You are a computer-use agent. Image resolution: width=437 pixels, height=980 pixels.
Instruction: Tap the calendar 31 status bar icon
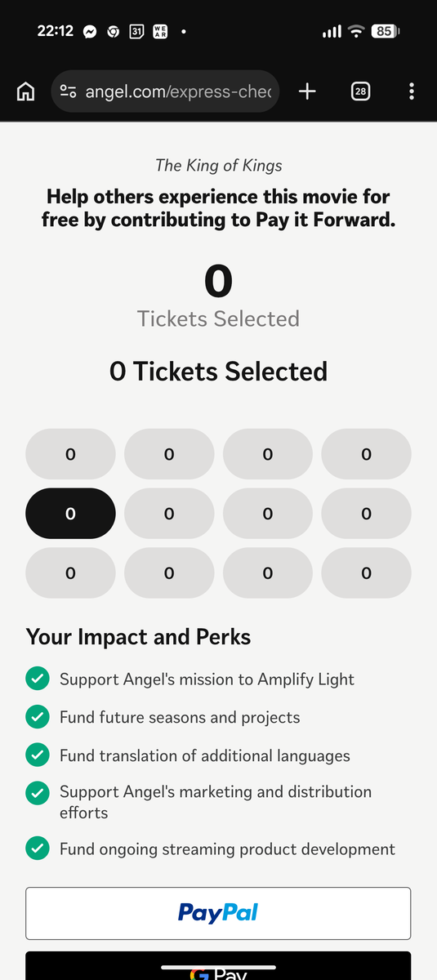tap(137, 32)
